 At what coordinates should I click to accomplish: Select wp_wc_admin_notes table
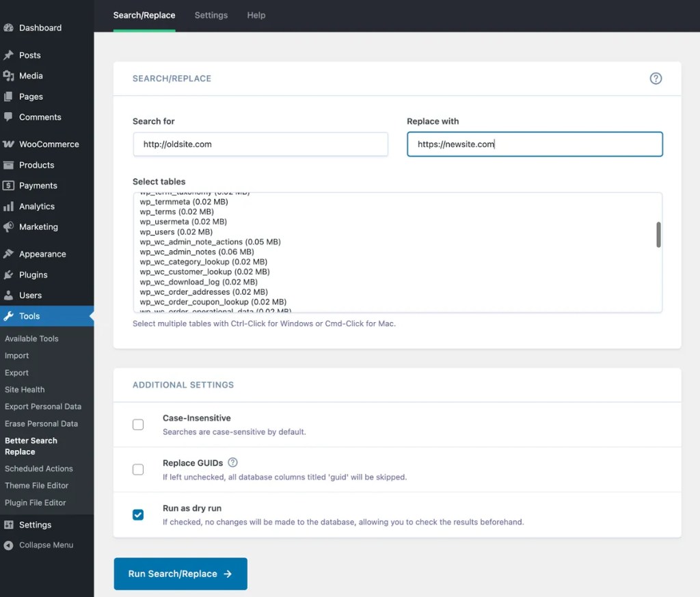coord(197,252)
